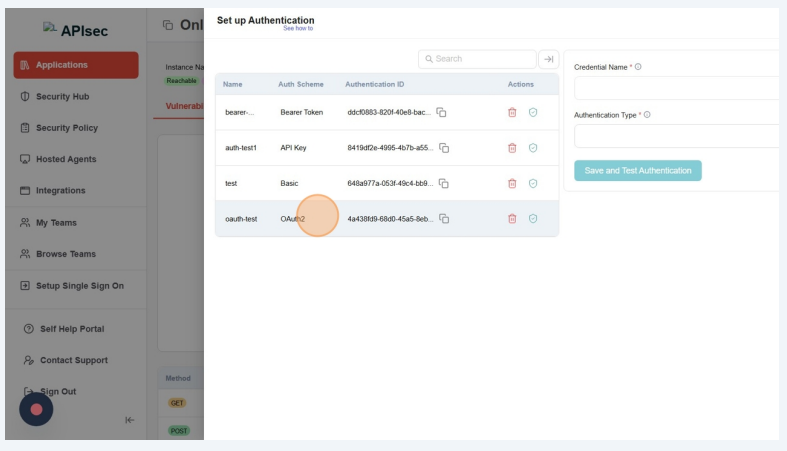Screen dimensions: 787x451
Task: Delete the auth-test1 credential
Action: coord(512,148)
